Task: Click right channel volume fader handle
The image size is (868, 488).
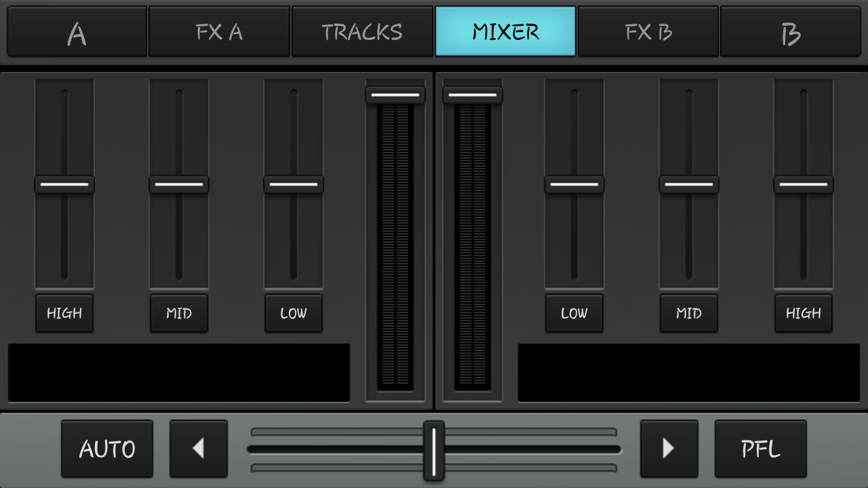Action: [x=473, y=95]
